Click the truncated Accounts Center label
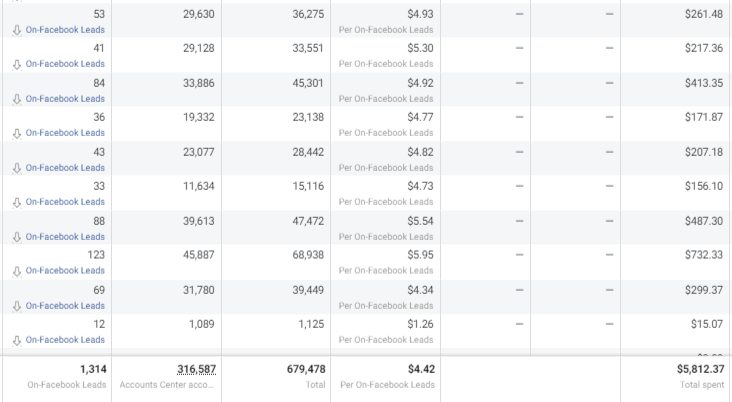The width and height of the screenshot is (732, 402). click(x=166, y=385)
